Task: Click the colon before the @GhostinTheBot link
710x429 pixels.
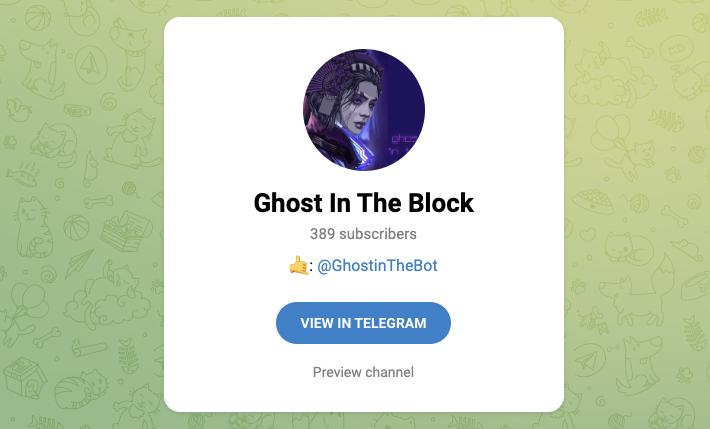Action: pos(311,267)
